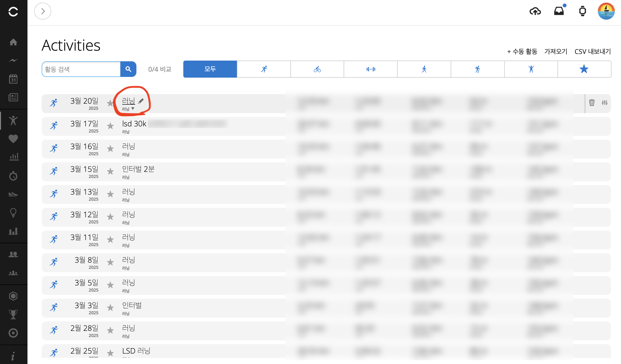Toggle favorite star on 3월 15일 activity

(x=110, y=171)
